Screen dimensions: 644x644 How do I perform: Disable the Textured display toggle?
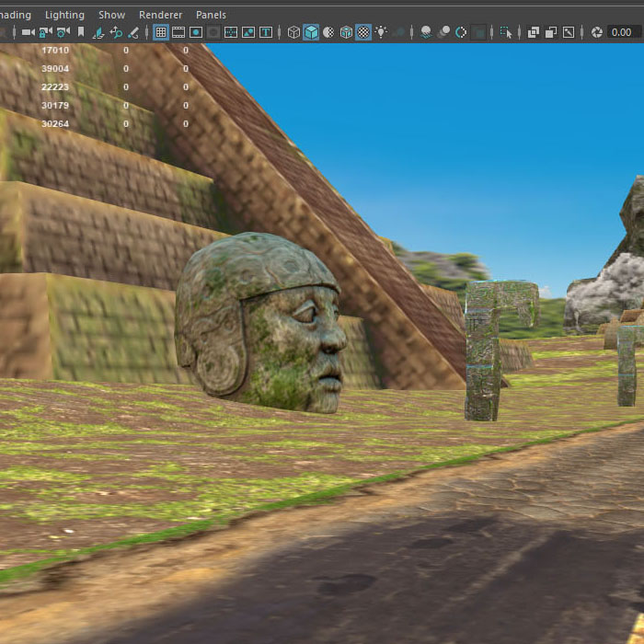point(363,32)
